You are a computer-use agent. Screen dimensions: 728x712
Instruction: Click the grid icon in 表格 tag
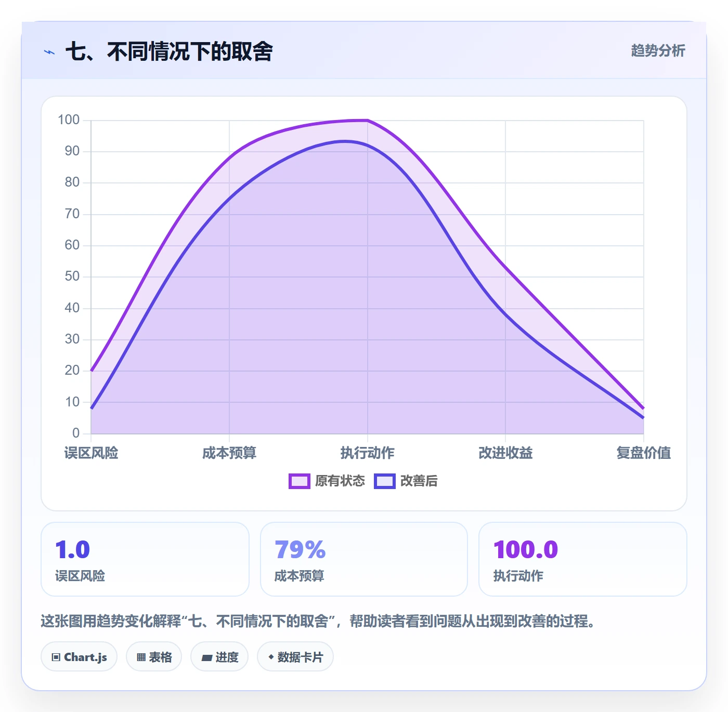tap(141, 657)
